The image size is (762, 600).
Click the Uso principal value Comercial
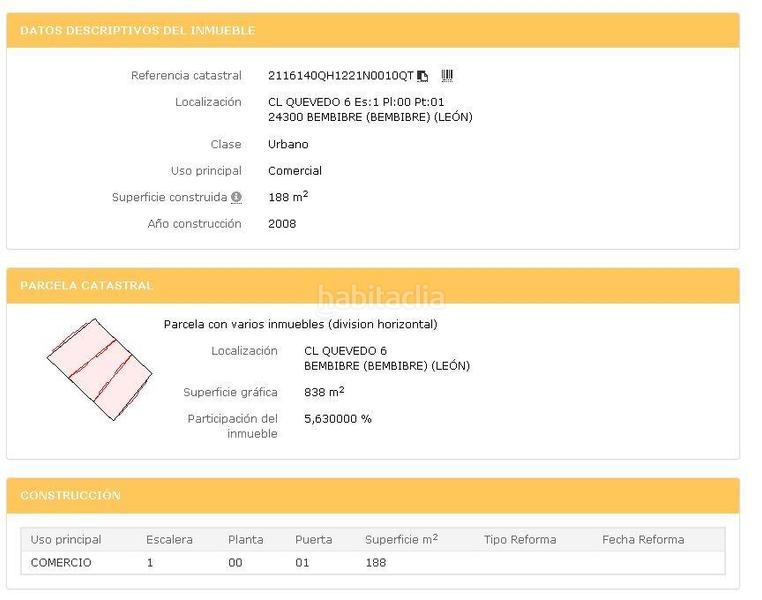coord(295,171)
